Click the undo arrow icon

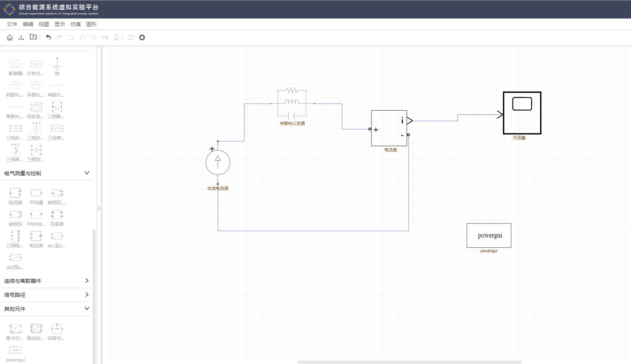tap(48, 37)
